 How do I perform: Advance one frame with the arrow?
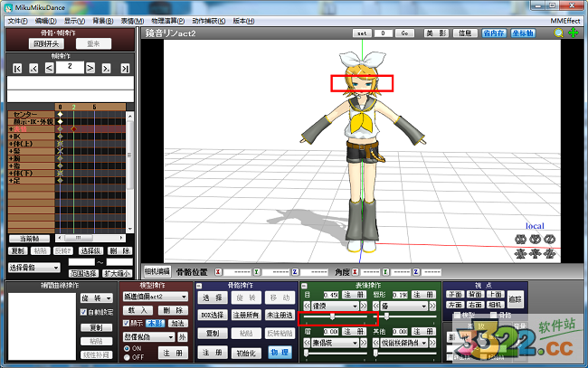coord(90,68)
